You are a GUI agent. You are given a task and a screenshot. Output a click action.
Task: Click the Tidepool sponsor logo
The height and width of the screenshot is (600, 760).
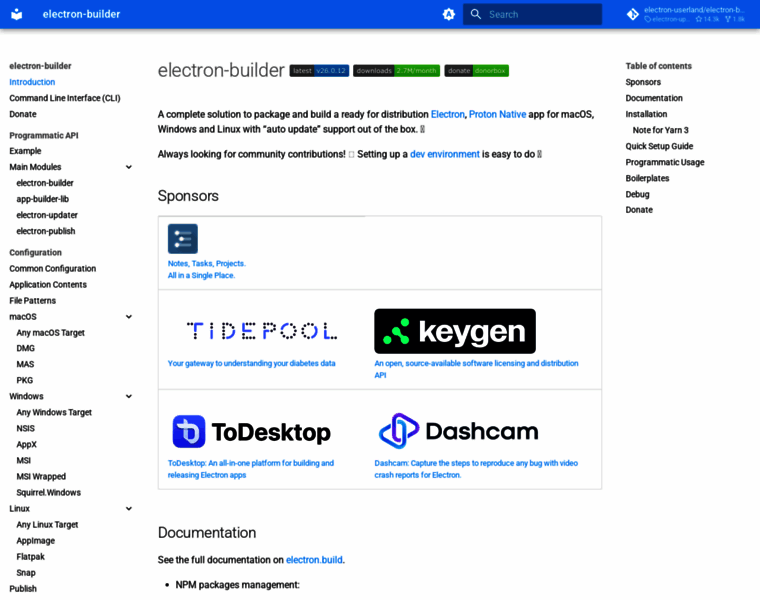tap(262, 331)
